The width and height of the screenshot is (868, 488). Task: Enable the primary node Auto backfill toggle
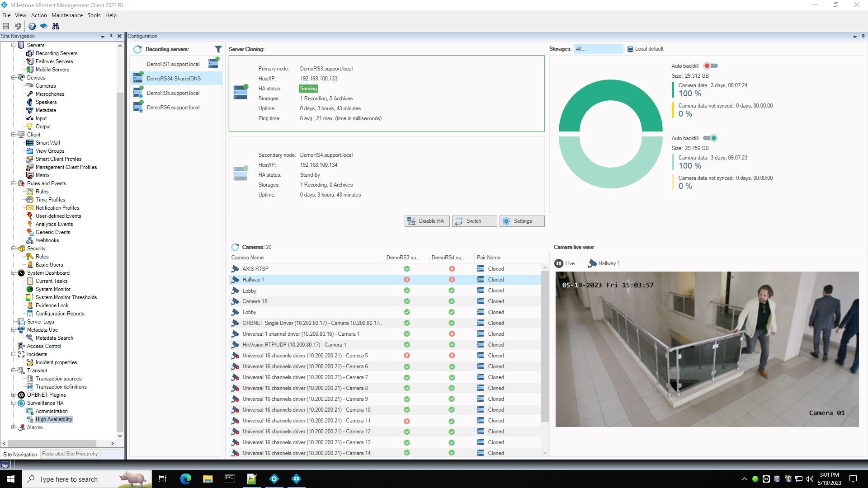(x=710, y=66)
